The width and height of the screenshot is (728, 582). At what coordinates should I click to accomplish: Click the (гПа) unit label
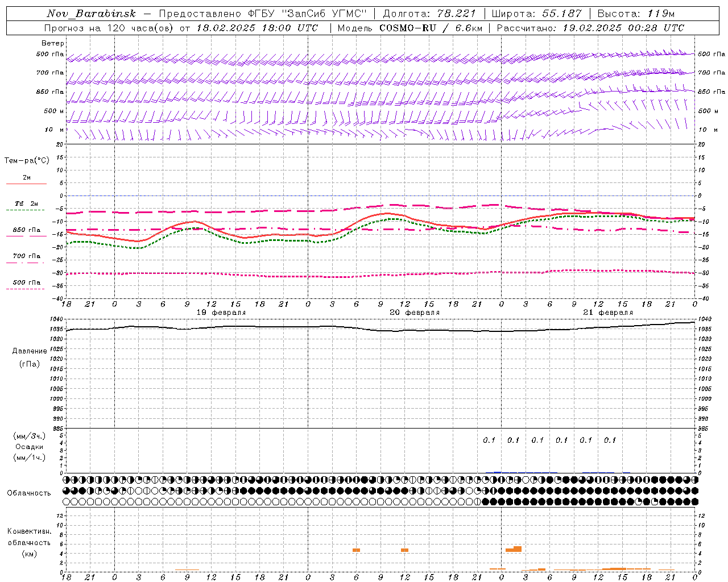point(30,364)
